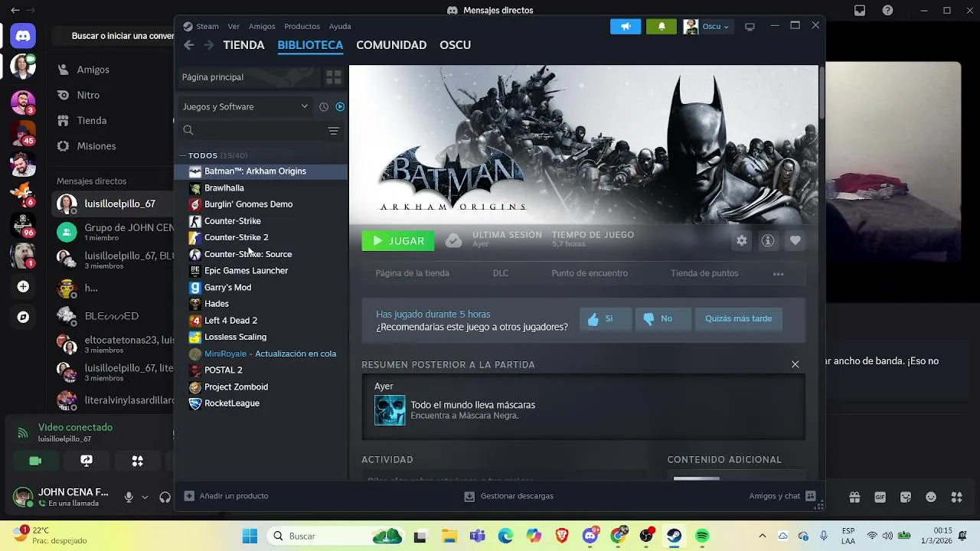Open Gestionar descargas

click(509, 496)
